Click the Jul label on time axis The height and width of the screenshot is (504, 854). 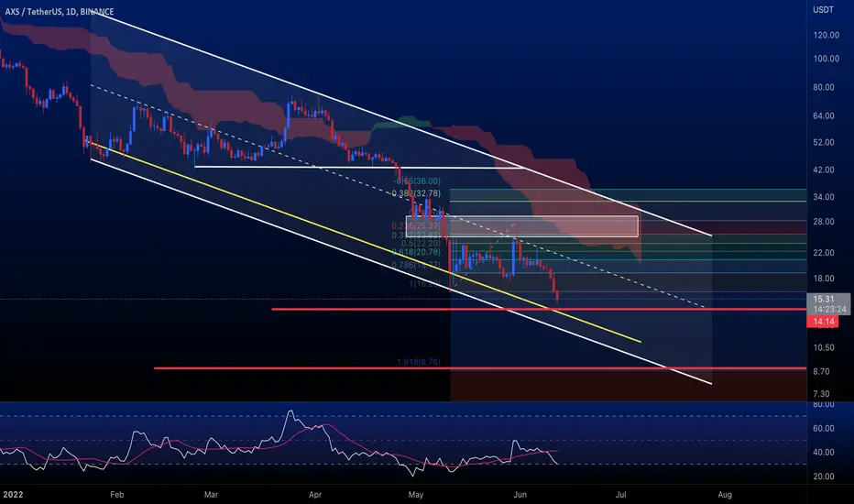620,495
